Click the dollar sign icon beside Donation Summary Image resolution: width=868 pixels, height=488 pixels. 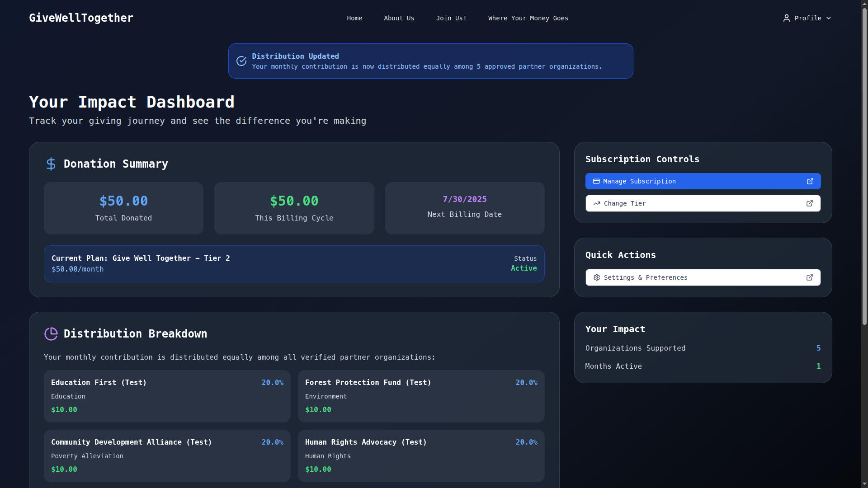pos(51,164)
